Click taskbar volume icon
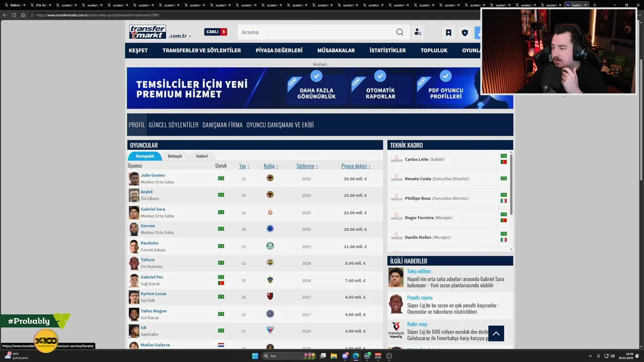644x362 pixels. tap(613, 356)
